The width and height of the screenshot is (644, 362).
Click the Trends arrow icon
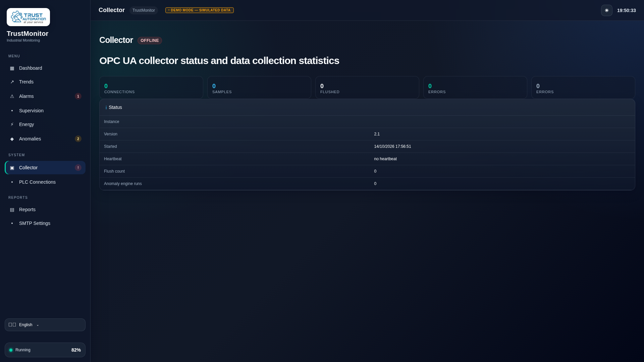click(12, 82)
